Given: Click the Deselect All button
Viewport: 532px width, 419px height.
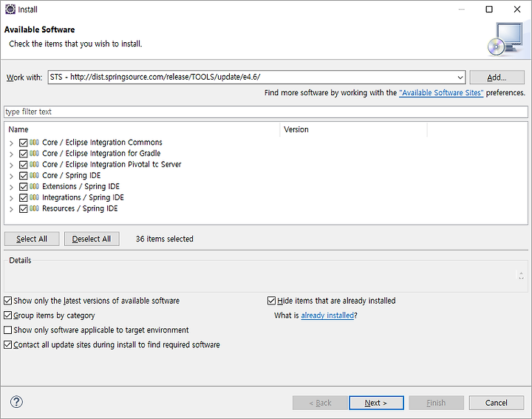Looking at the screenshot, I should coord(92,239).
